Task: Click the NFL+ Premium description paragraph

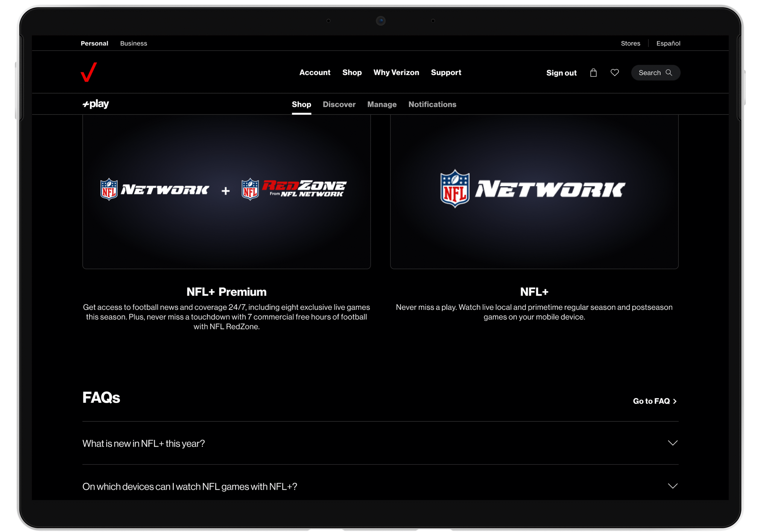Action: coord(226,317)
